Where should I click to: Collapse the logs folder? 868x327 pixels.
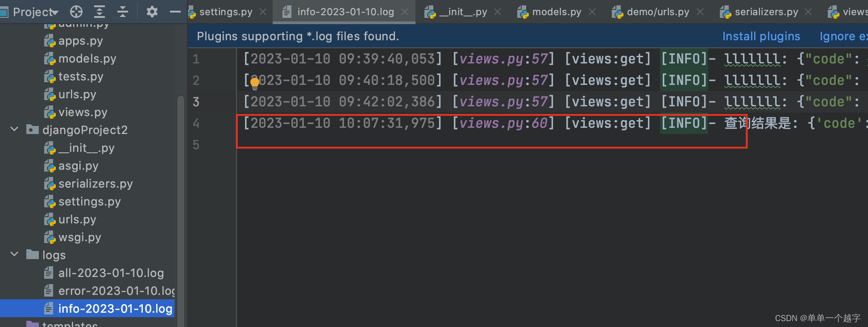[14, 255]
